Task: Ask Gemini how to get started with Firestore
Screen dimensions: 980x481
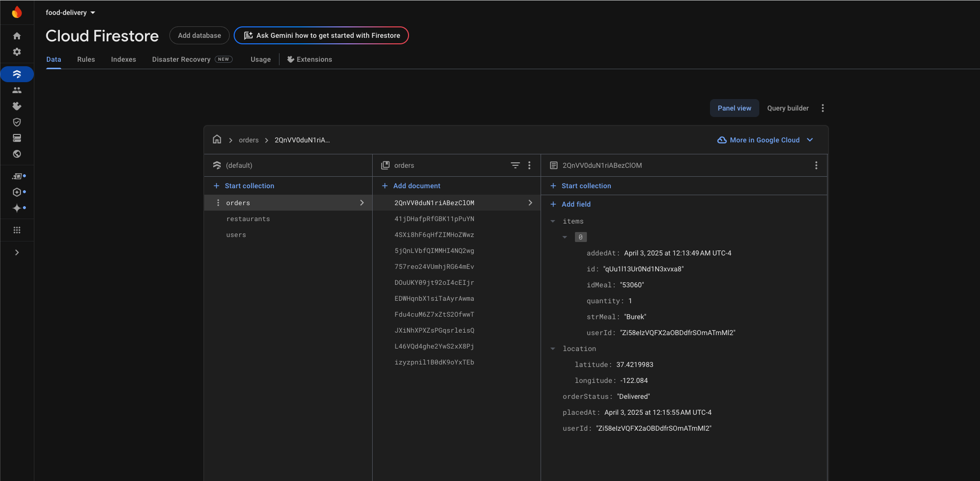Action: 321,35
